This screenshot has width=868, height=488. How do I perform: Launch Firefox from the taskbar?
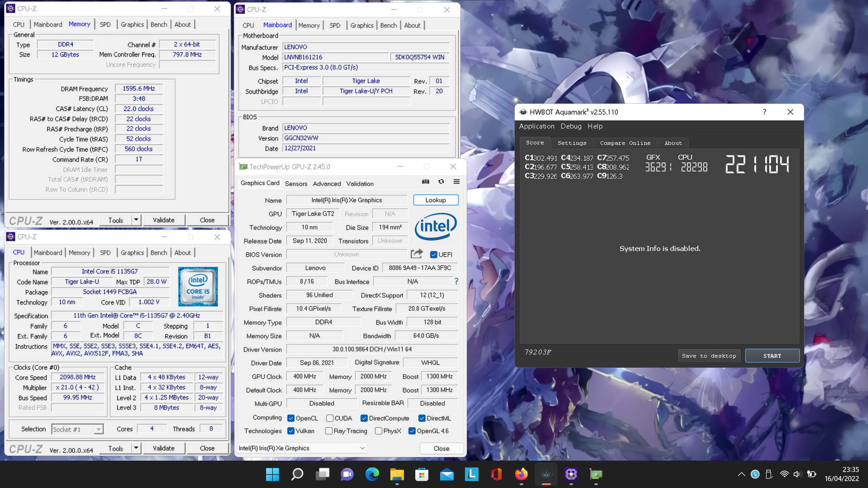click(521, 474)
